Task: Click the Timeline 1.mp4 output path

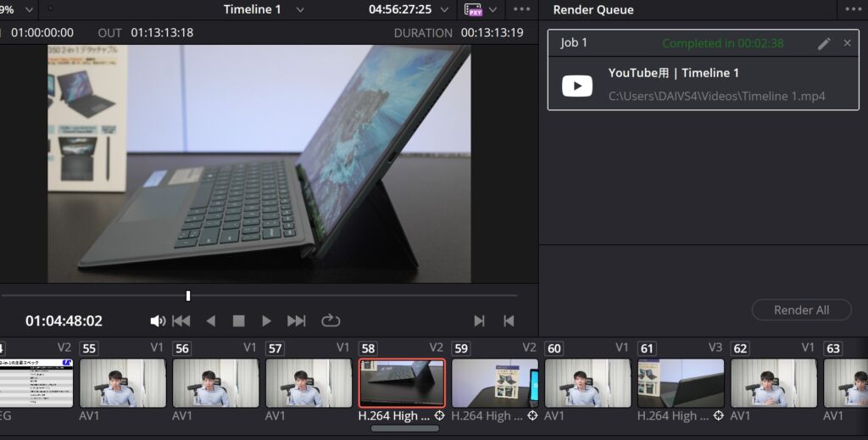Action: (717, 97)
